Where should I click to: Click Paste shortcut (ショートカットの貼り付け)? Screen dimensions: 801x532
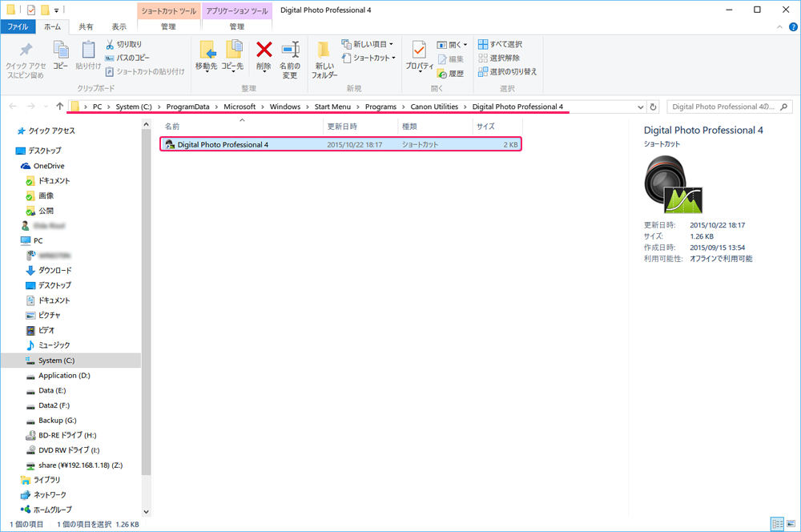(x=144, y=71)
